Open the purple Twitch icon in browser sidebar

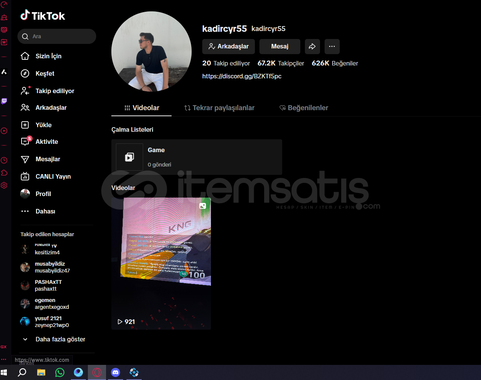[4, 101]
